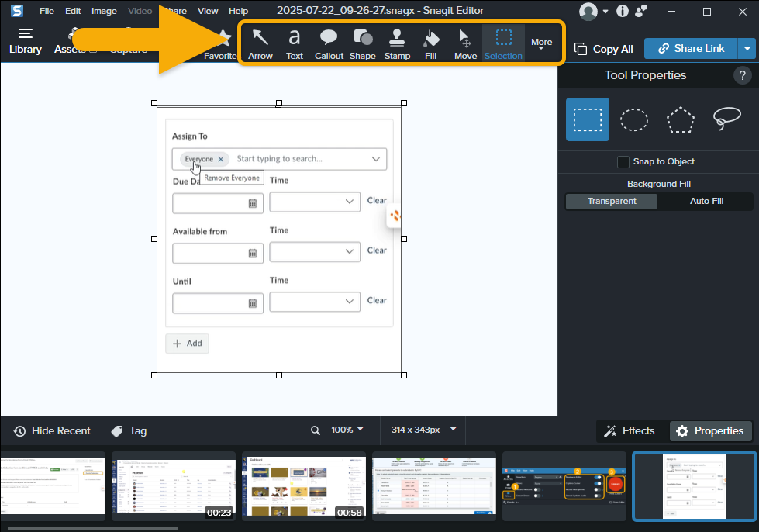Choose the freehand lasso selection shape
The width and height of the screenshot is (759, 532).
click(726, 119)
